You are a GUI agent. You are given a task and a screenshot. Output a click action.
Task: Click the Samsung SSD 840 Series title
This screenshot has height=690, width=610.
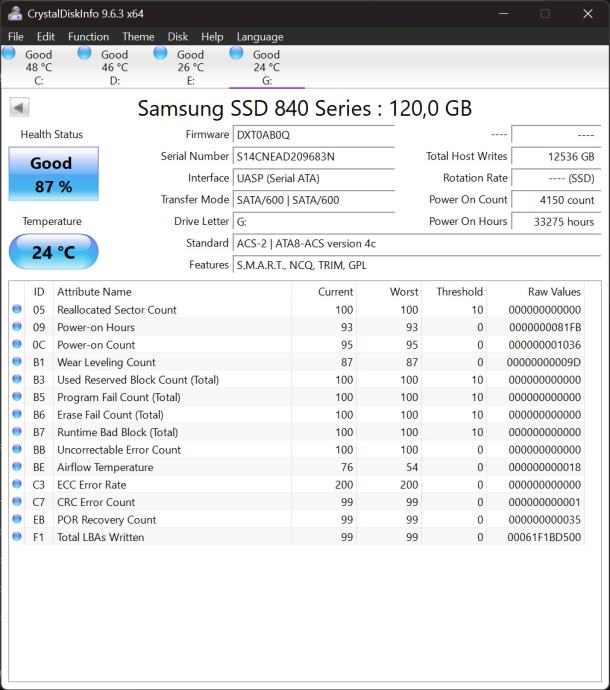(305, 108)
